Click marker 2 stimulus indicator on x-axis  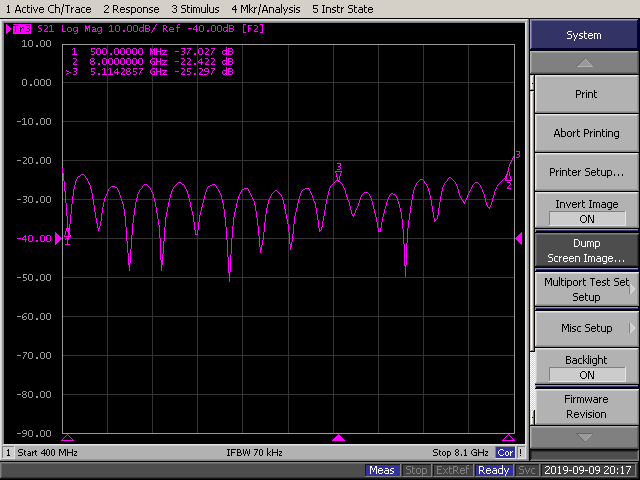click(x=508, y=438)
